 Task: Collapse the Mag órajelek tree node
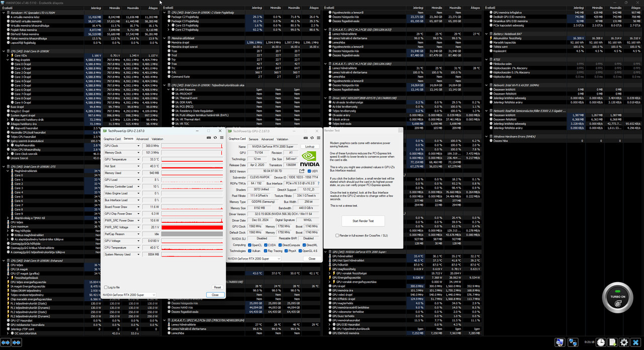(x=9, y=59)
